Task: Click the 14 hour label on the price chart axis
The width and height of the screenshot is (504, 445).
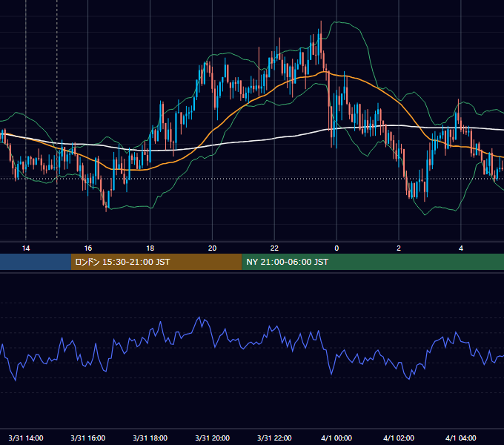Action: click(26, 248)
